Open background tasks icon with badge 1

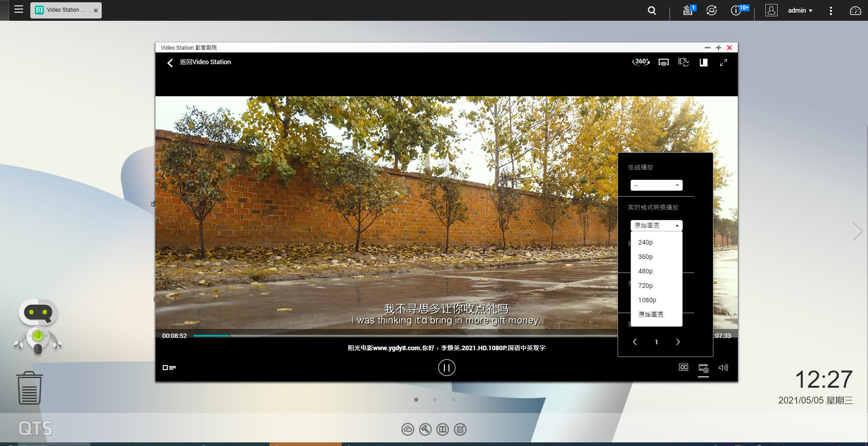click(689, 10)
